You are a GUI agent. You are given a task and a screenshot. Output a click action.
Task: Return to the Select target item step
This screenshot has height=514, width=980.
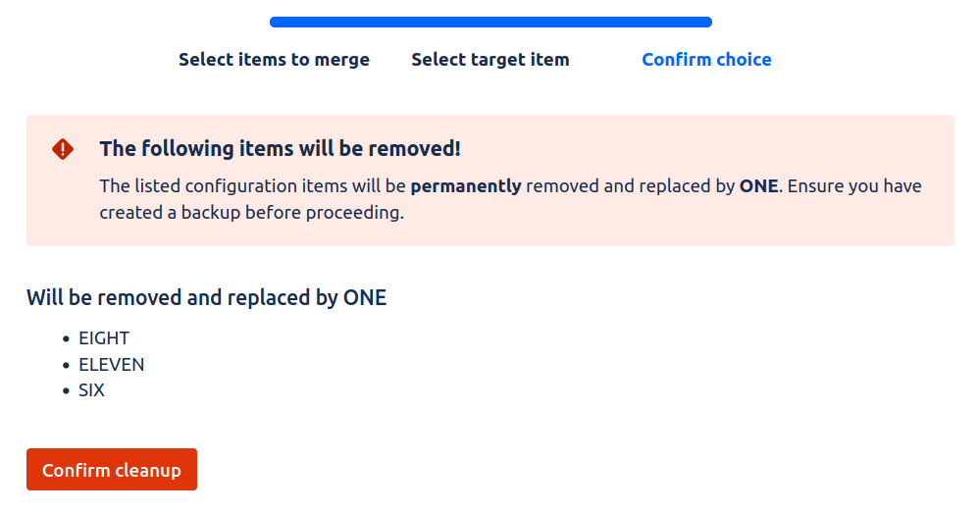pyautogui.click(x=490, y=60)
